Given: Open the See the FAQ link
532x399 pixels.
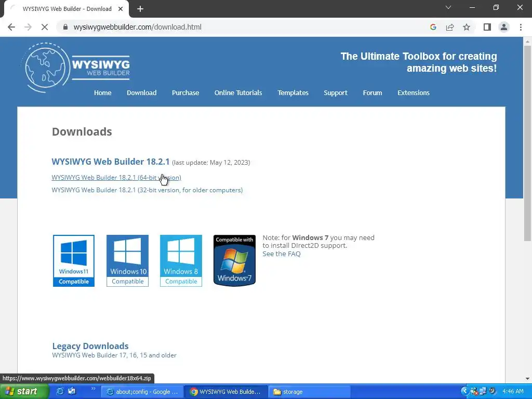Looking at the screenshot, I should (x=282, y=254).
